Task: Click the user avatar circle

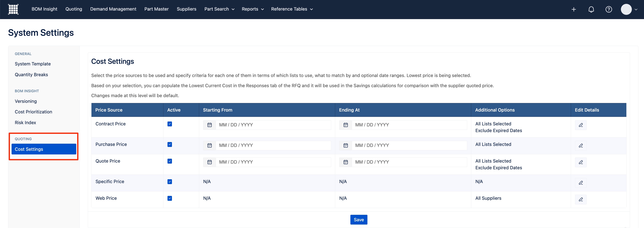Action: pos(626,9)
